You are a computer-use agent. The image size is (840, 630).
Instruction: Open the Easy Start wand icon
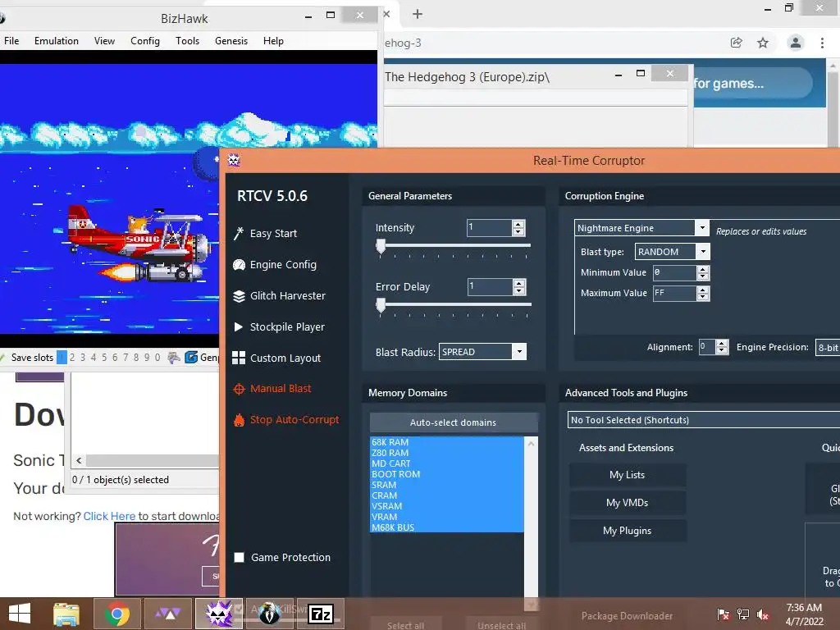pos(239,234)
